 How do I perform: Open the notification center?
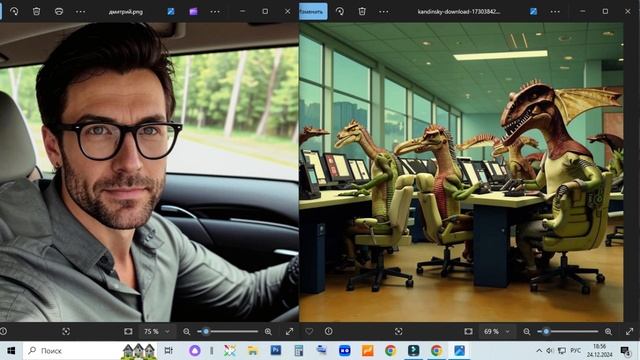coord(625,351)
